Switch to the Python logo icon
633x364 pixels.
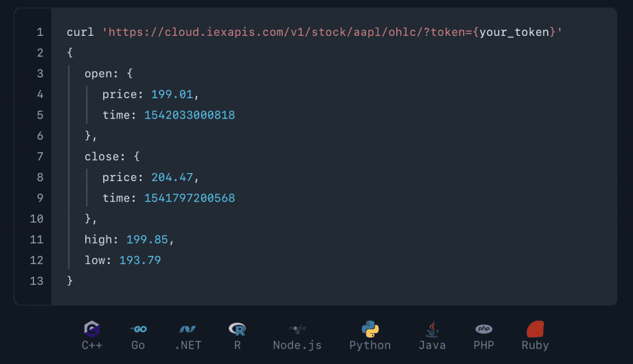[370, 329]
